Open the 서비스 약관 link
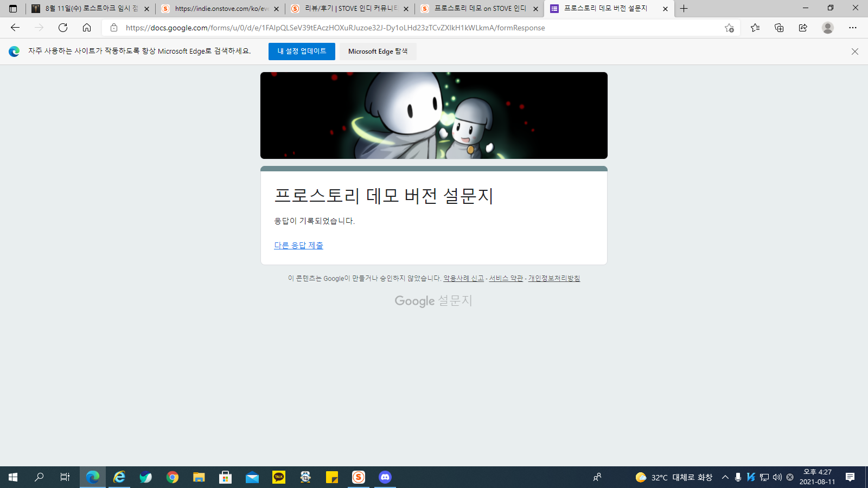This screenshot has width=868, height=488. [506, 278]
